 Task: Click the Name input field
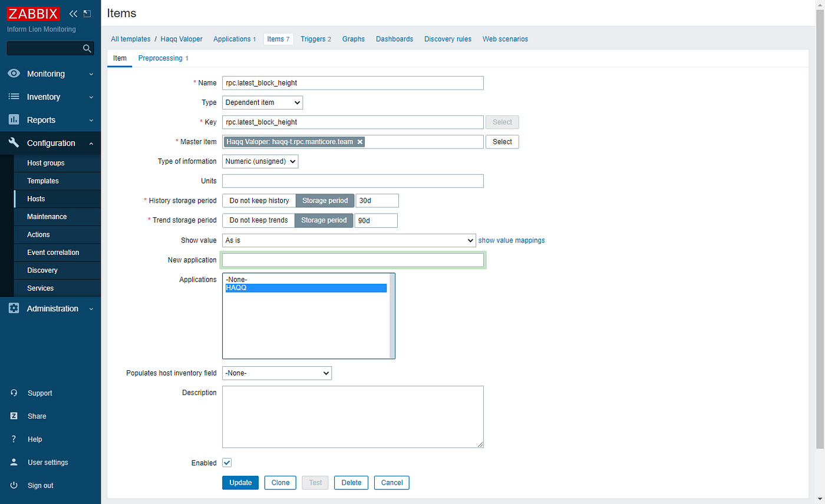click(x=352, y=83)
